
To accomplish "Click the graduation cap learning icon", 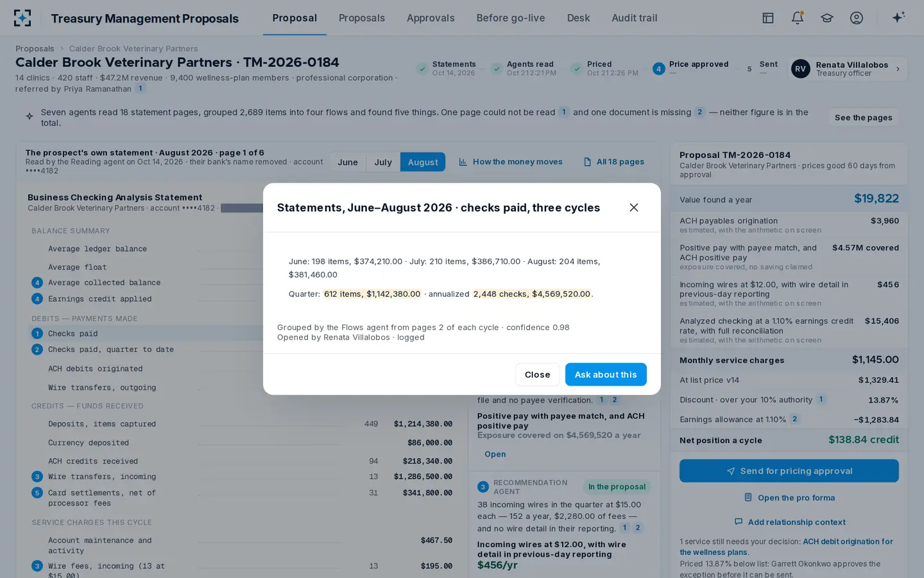I will coord(827,18).
